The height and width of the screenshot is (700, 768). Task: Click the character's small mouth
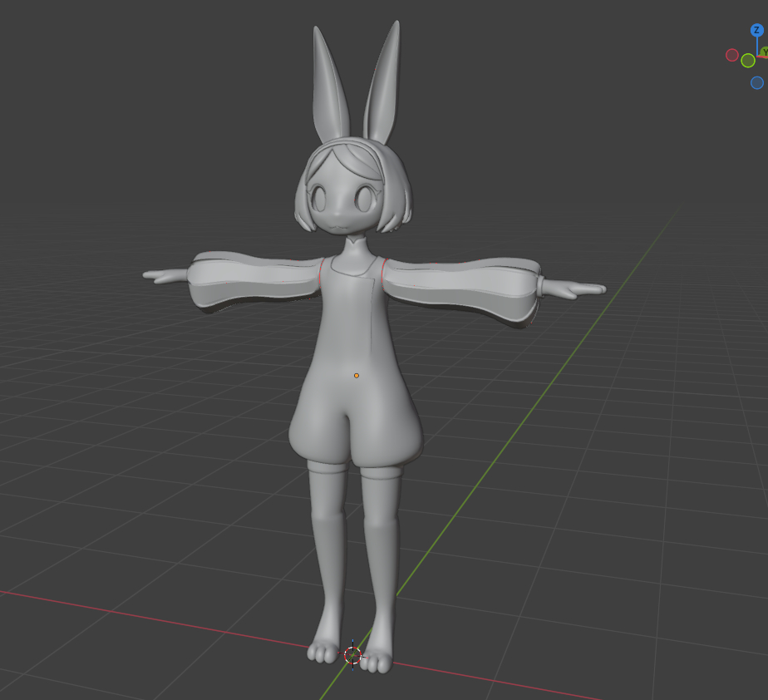coord(339,223)
